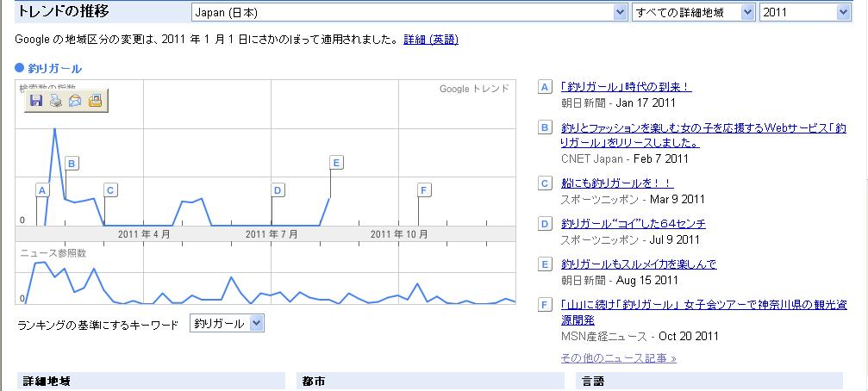868x391 pixels.
Task: Click chart flag marker A
Action: coord(42,190)
